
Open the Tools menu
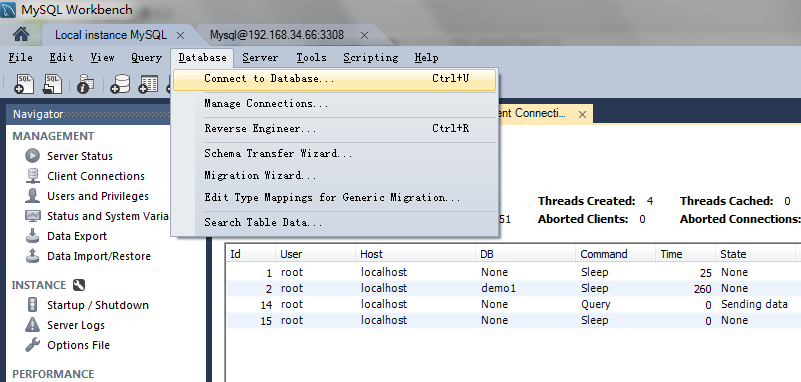tap(311, 58)
